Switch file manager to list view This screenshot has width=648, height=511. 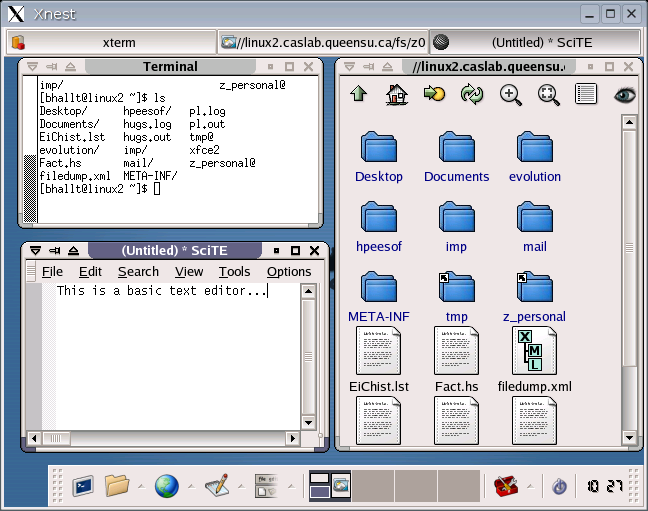point(586,95)
